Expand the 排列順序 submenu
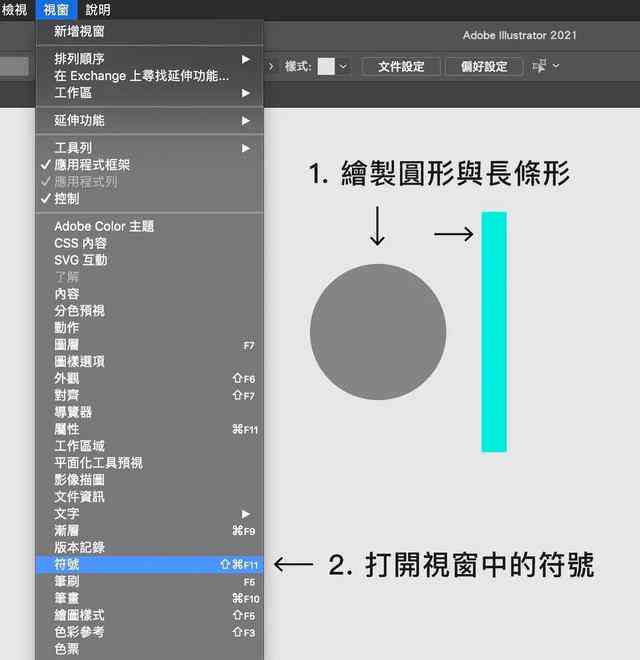Viewport: 640px width, 660px height. [x=149, y=59]
